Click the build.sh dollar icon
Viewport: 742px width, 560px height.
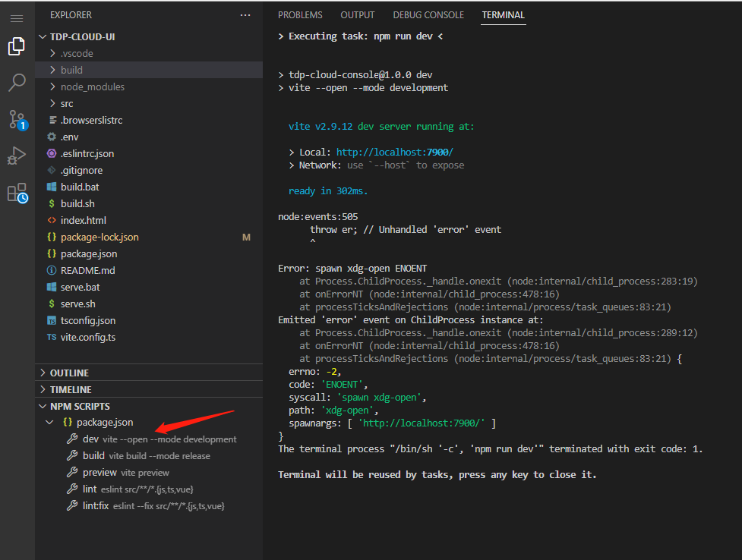pyautogui.click(x=52, y=203)
